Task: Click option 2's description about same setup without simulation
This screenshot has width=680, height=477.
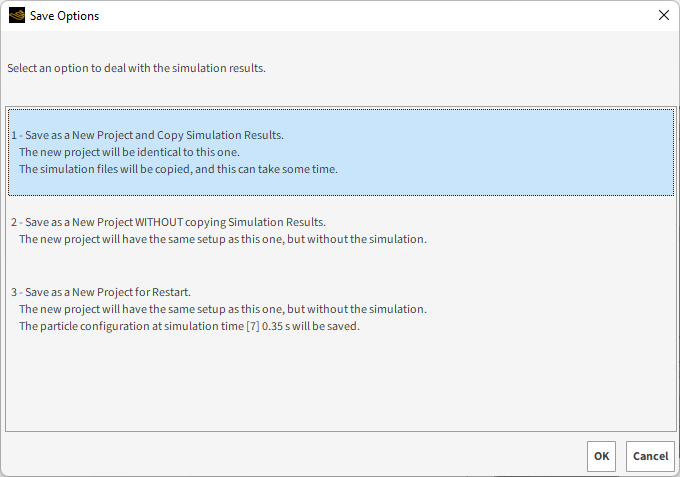Action: point(223,239)
